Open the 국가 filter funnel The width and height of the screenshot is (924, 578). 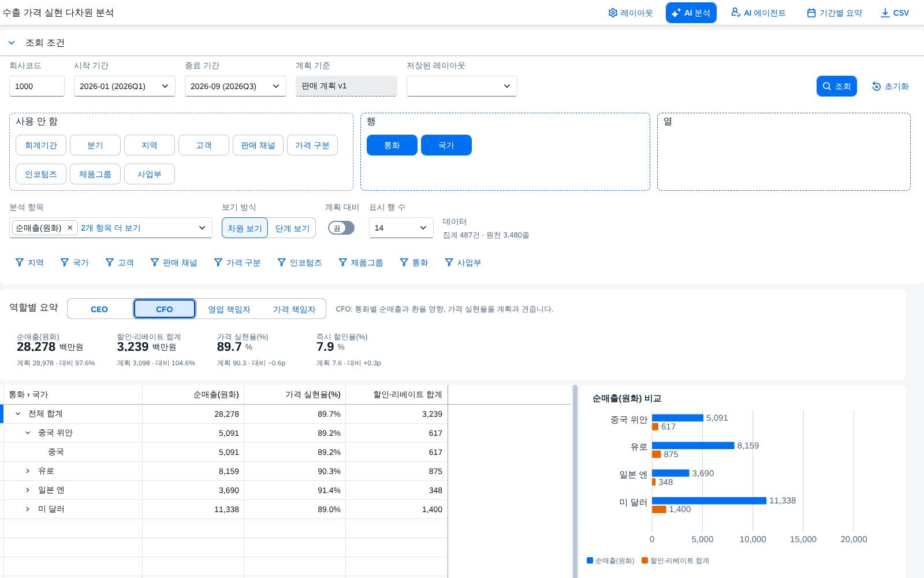tap(75, 262)
